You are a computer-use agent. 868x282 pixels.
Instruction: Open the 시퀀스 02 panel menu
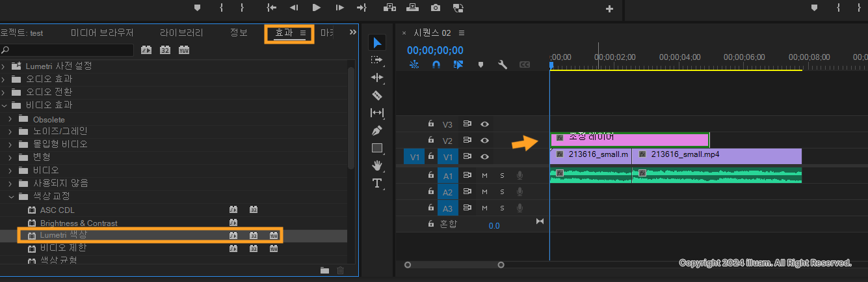[x=462, y=33]
